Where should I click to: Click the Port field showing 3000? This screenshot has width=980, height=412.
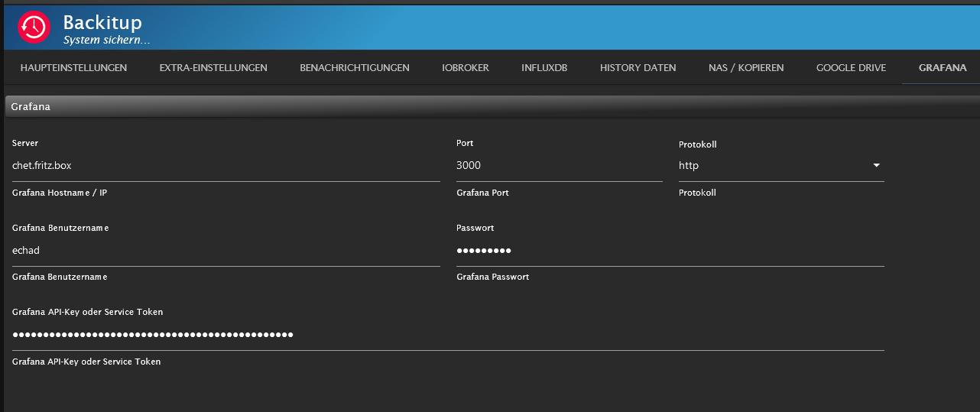(560, 165)
